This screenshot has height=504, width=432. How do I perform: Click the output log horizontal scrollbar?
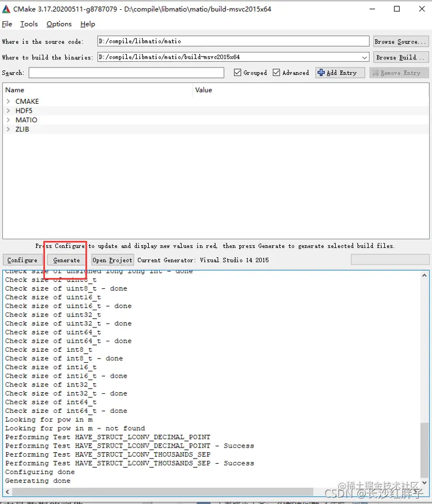pos(163,492)
